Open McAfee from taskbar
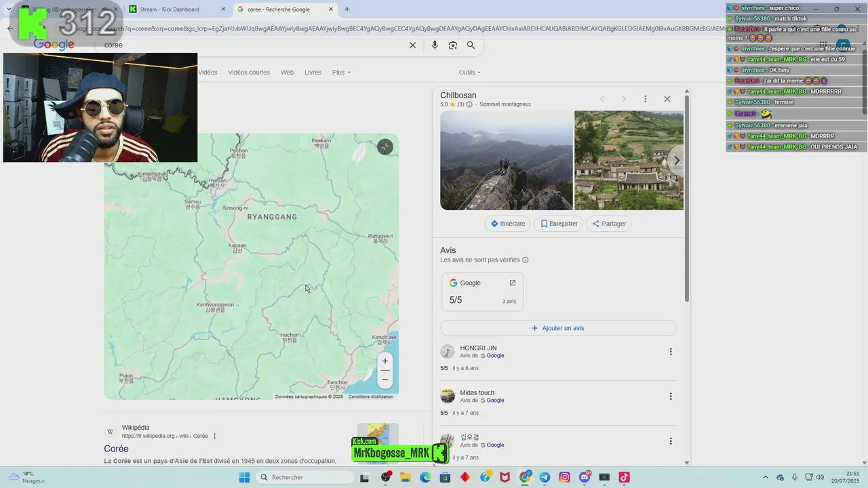This screenshot has height=488, width=868. [505, 477]
